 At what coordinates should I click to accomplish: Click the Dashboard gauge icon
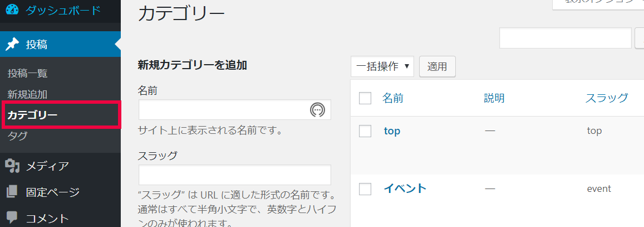click(x=12, y=10)
